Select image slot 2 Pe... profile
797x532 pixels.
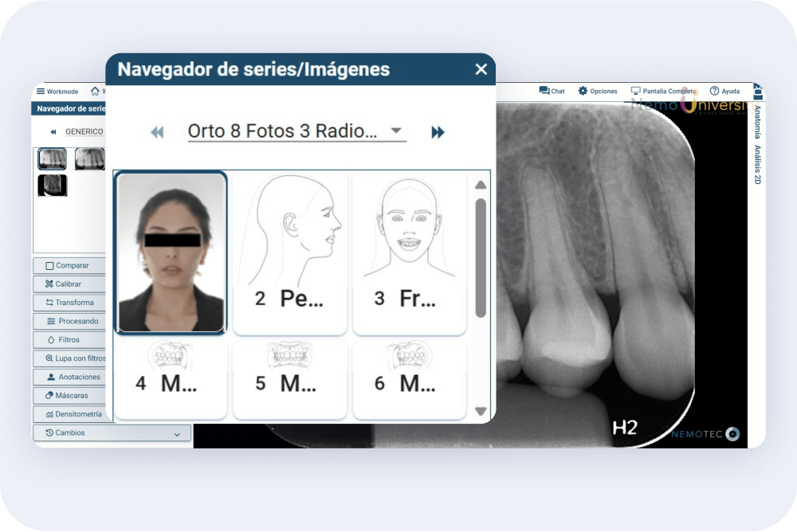click(290, 252)
